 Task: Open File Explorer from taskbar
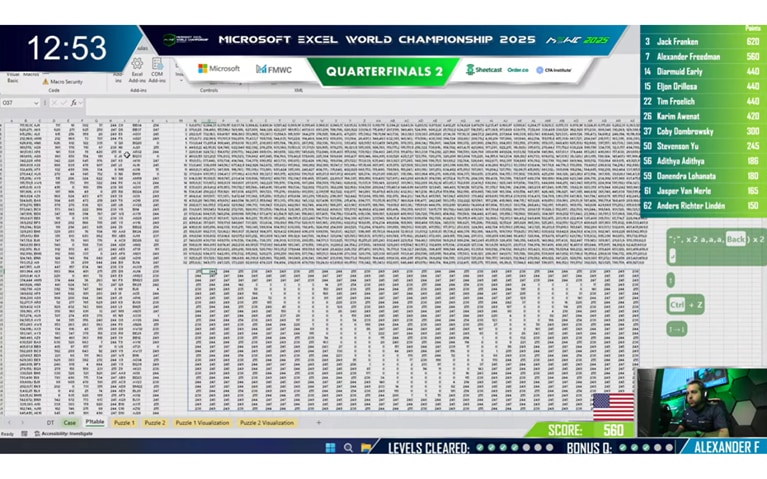pos(365,447)
